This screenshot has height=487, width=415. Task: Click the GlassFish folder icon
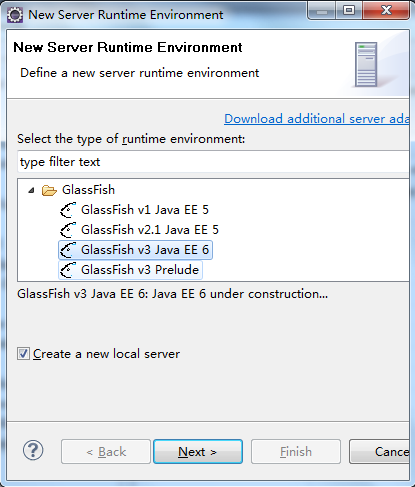click(49, 190)
